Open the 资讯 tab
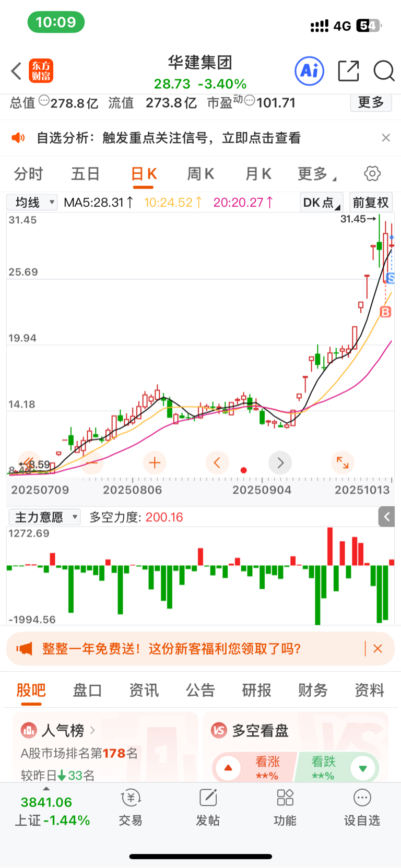Screen dimensions: 401x868 pyautogui.click(x=144, y=690)
